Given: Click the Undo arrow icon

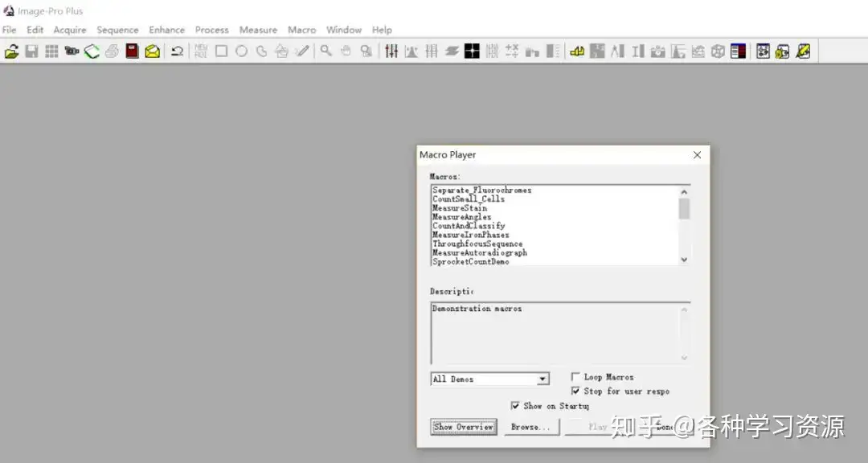Looking at the screenshot, I should [x=177, y=51].
